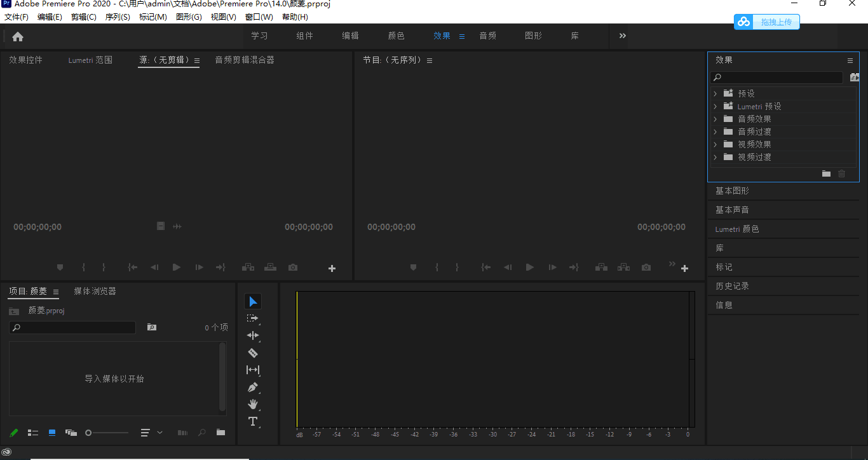This screenshot has width=868, height=460.
Task: Click Lift button in Program monitor
Action: [601, 267]
